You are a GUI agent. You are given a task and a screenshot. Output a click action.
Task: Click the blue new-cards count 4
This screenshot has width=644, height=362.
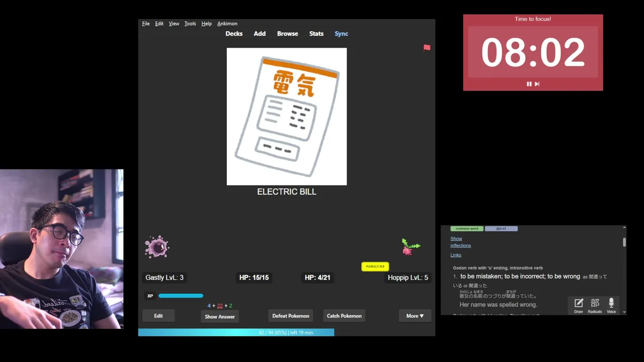(x=209, y=306)
